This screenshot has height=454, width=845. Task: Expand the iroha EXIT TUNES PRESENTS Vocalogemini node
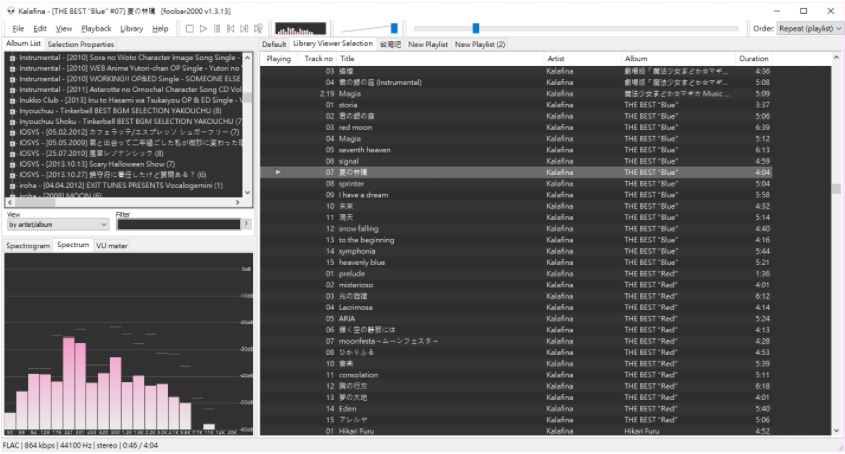[12, 185]
